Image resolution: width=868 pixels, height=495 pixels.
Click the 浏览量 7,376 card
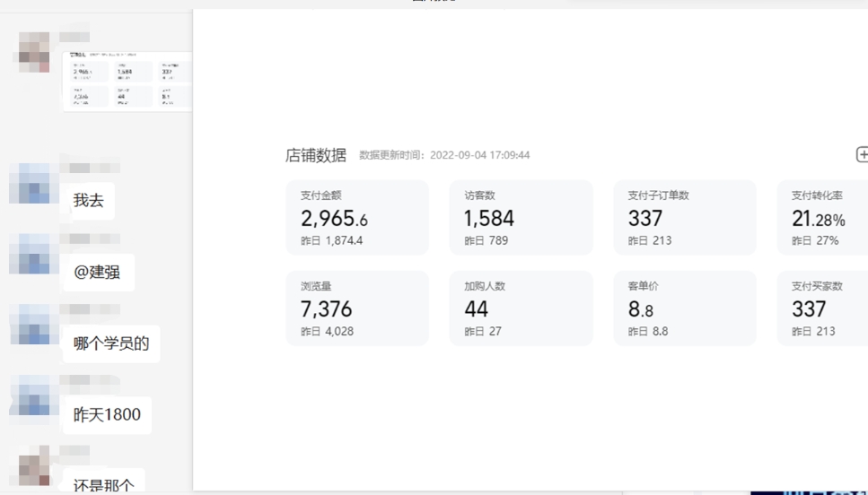pos(357,308)
